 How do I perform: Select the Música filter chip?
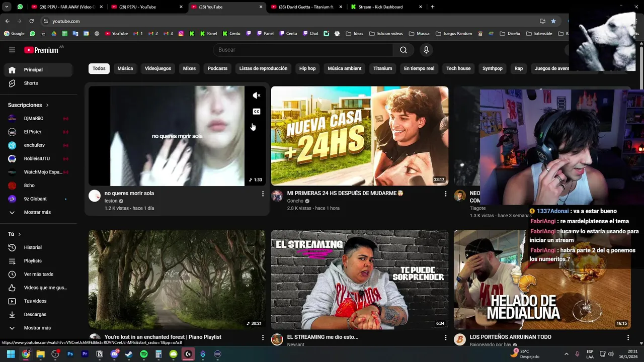pos(125,68)
